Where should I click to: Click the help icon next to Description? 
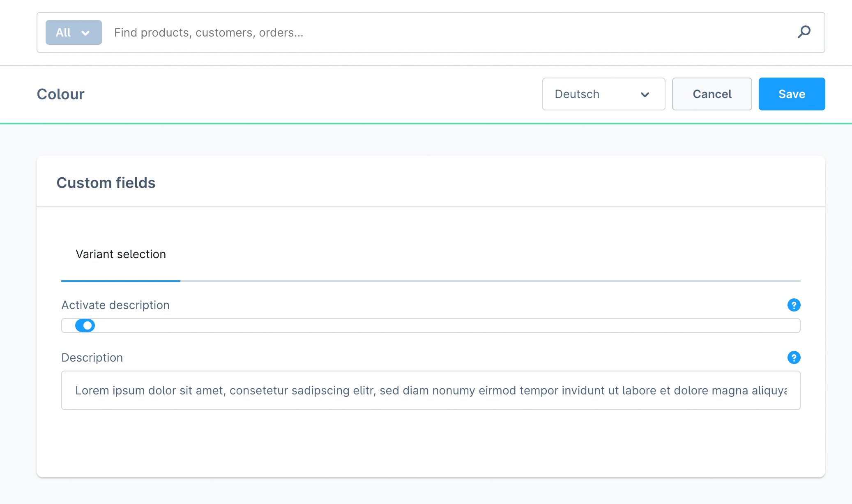[793, 357]
